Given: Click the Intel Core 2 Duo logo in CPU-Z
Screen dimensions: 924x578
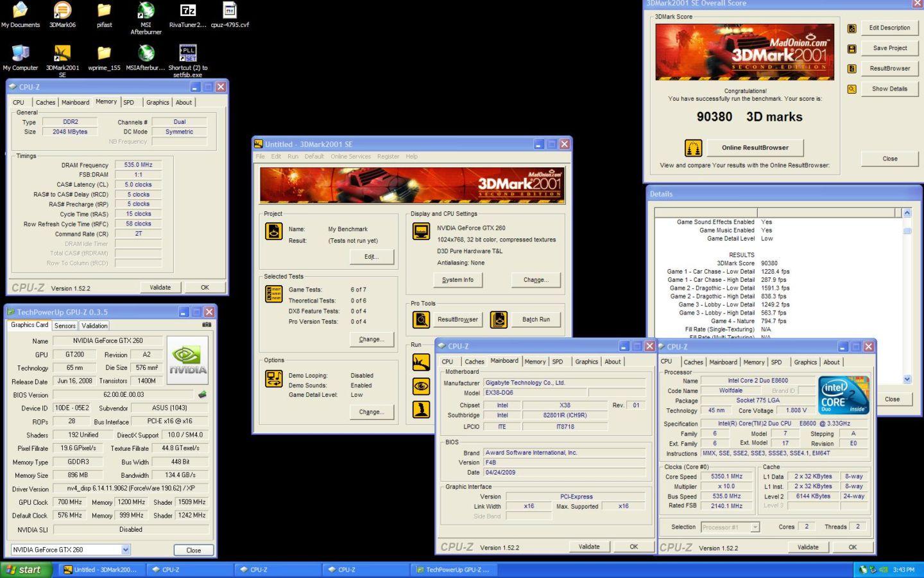Looking at the screenshot, I should (x=843, y=394).
